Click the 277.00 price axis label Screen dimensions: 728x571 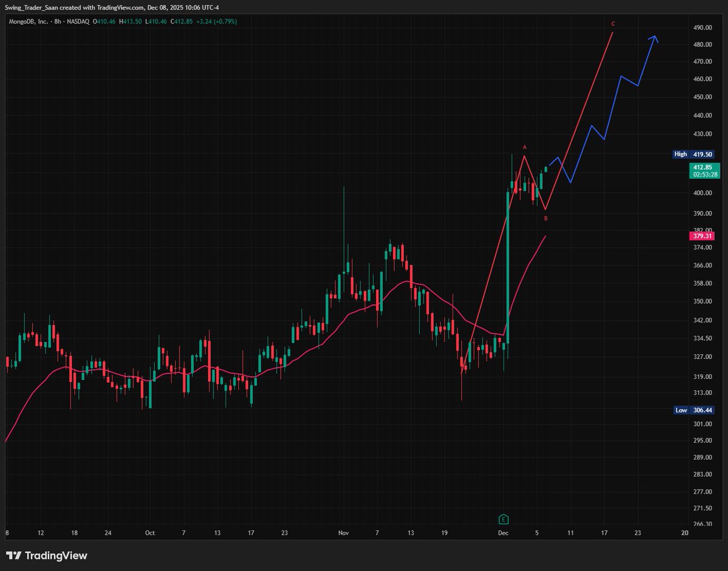pos(703,492)
